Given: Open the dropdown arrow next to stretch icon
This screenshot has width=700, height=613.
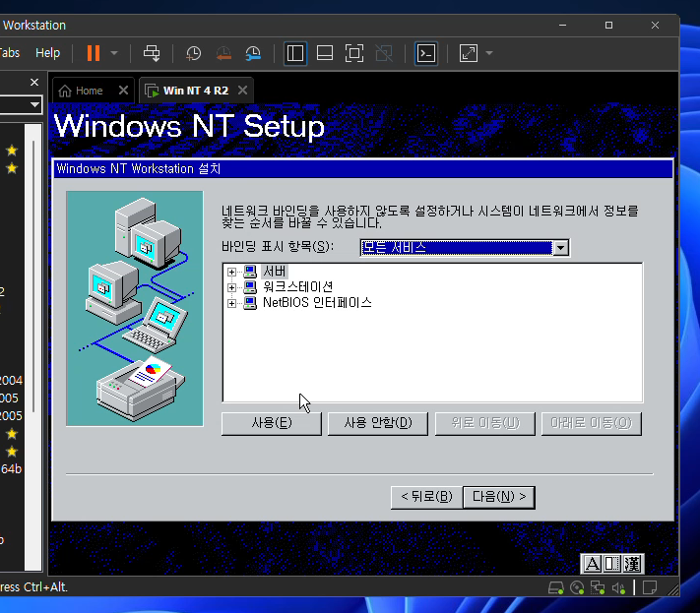Looking at the screenshot, I should coord(489,53).
